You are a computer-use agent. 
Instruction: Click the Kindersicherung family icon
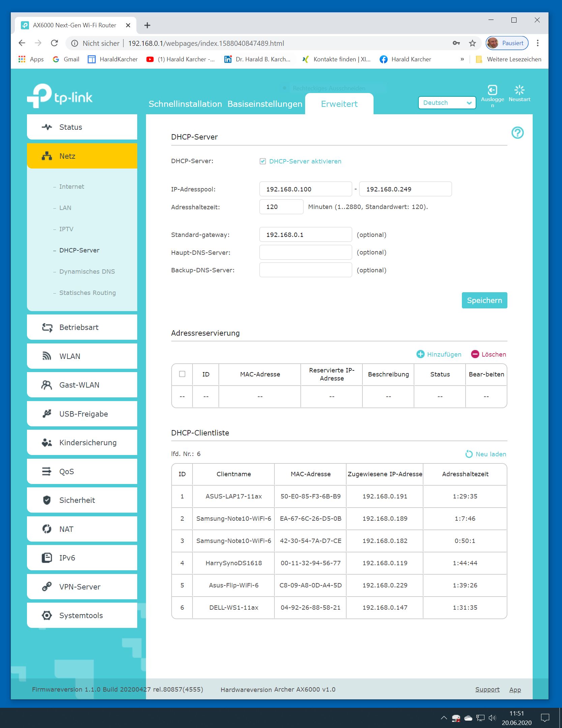(47, 443)
